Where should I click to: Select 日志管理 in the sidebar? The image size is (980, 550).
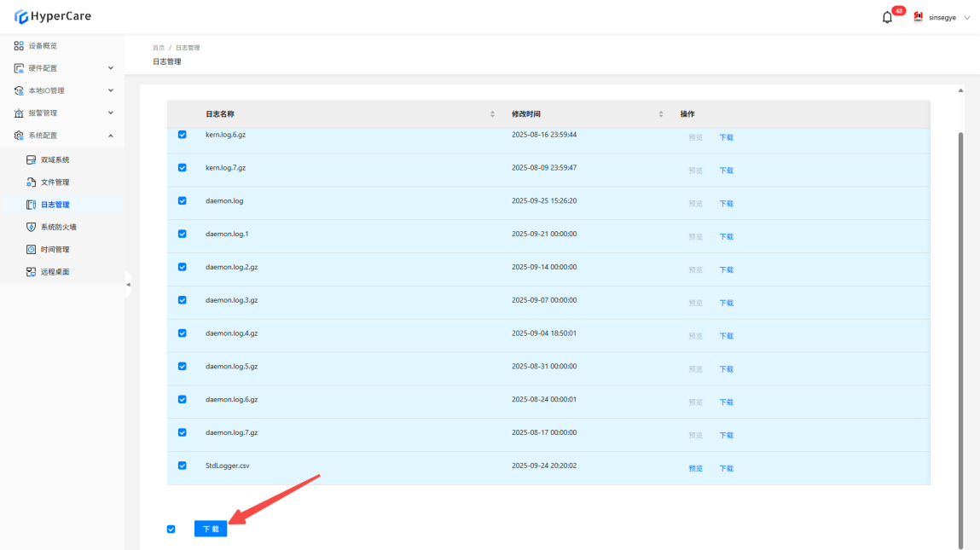pyautogui.click(x=55, y=205)
